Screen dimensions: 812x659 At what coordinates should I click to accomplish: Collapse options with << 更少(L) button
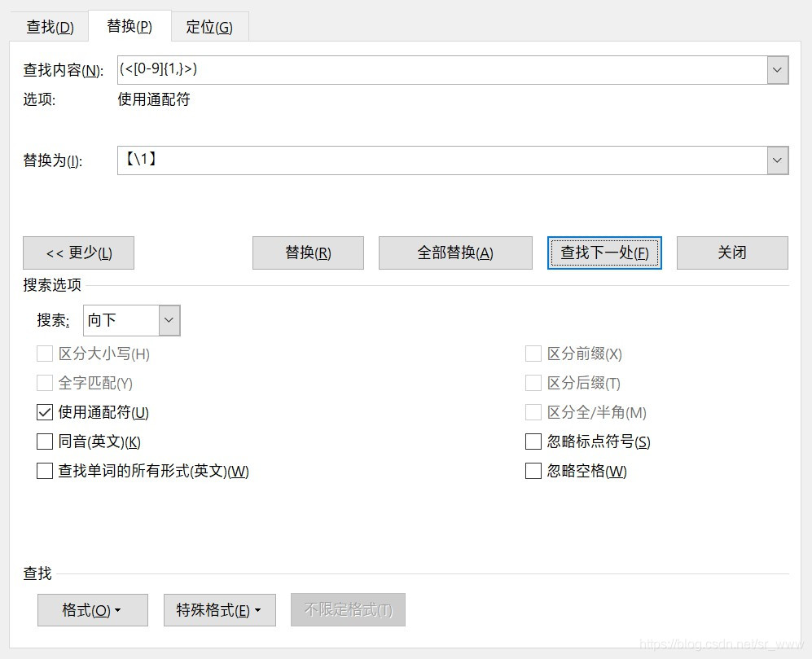point(78,253)
